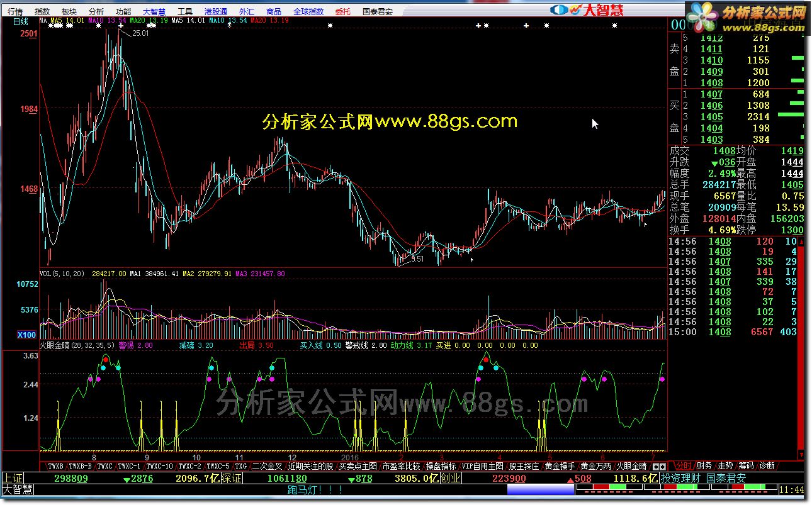Click the 总手 284217 value
The height and width of the screenshot is (505, 812).
click(719, 185)
